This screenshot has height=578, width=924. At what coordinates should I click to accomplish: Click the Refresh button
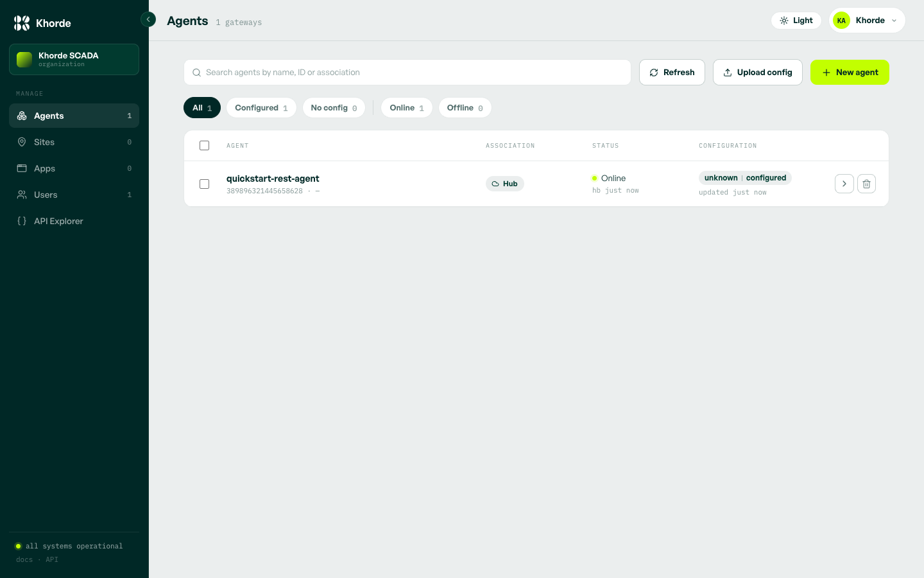[x=672, y=73]
